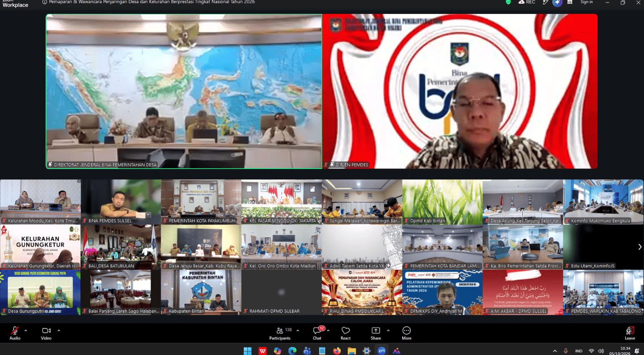
Task: Open the green shield encryption info
Action: pyautogui.click(x=508, y=2)
